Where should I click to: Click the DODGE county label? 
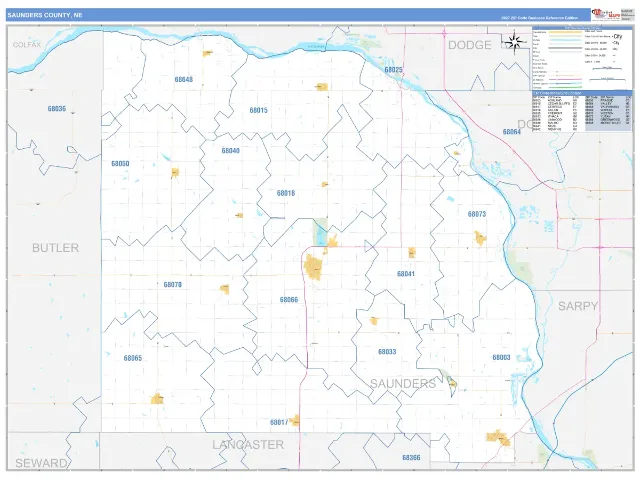pyautogui.click(x=469, y=45)
